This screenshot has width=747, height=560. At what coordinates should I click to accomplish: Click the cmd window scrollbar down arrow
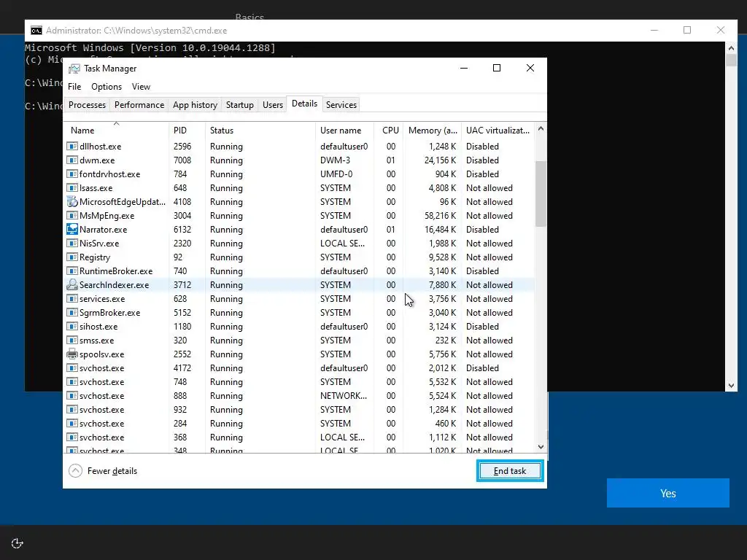[x=731, y=386]
